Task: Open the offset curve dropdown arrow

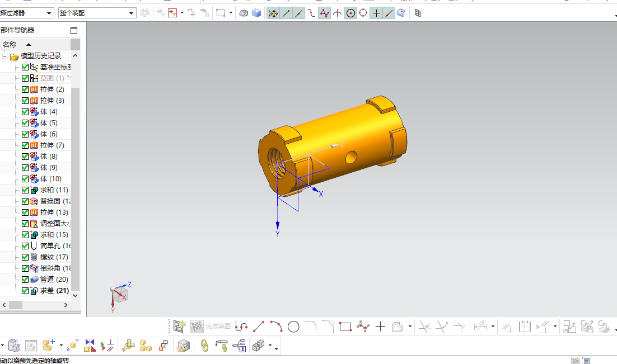Action: tap(410, 327)
